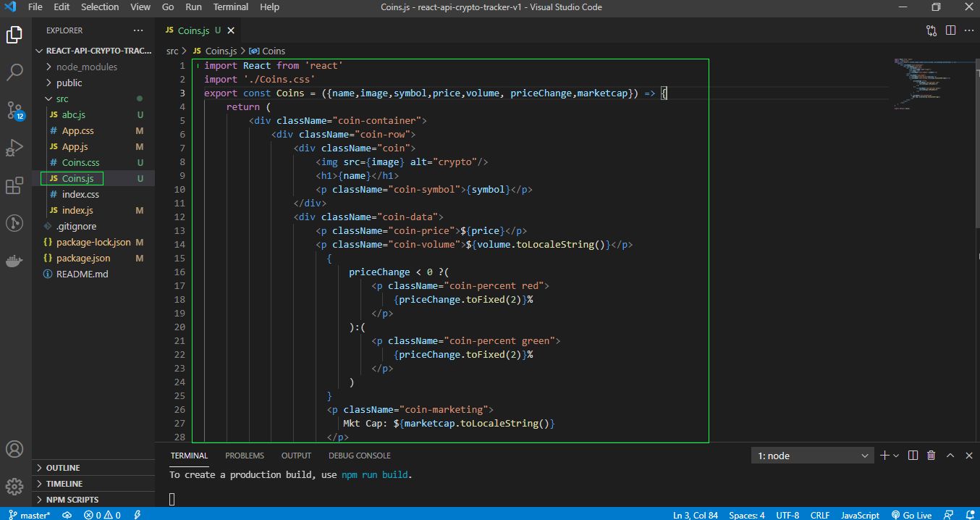Open the Terminal menu
Image resolution: width=980 pixels, height=520 pixels.
(231, 7)
